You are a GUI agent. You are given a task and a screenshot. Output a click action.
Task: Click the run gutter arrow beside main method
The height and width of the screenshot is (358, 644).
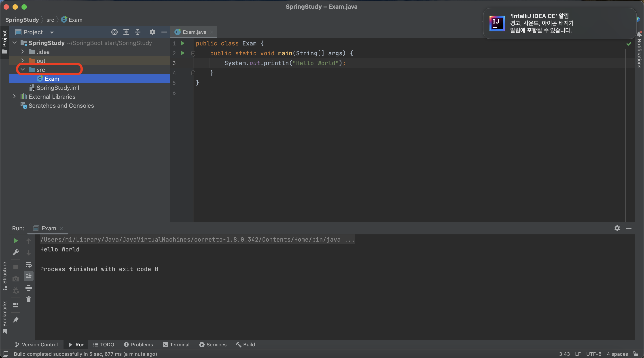pos(182,53)
